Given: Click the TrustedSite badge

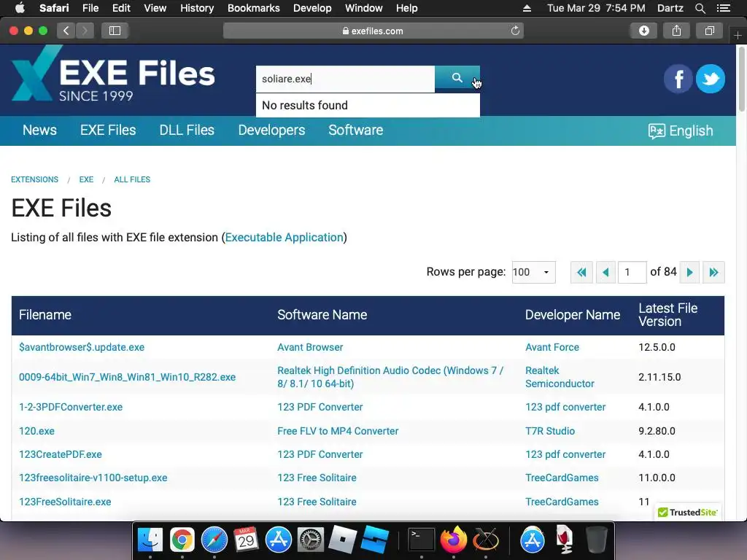Looking at the screenshot, I should 687,513.
